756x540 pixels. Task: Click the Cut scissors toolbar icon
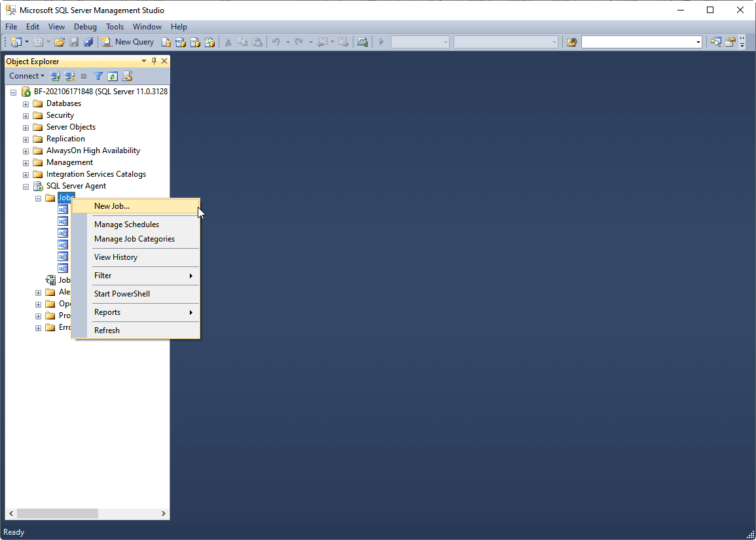click(228, 42)
